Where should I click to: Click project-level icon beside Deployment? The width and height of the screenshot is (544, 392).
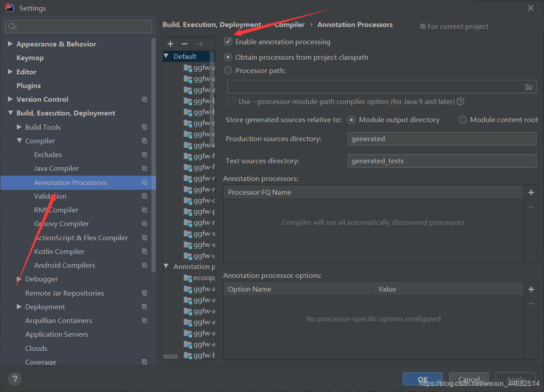pyautogui.click(x=144, y=307)
